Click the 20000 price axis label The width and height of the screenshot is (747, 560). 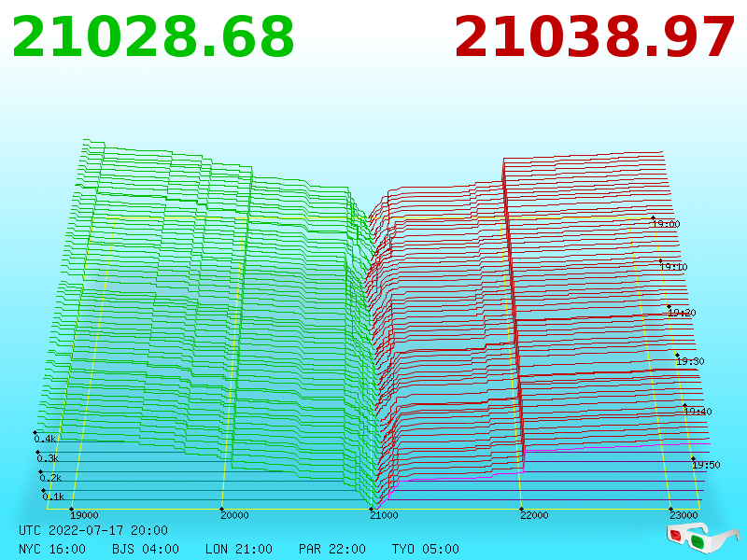235,515
